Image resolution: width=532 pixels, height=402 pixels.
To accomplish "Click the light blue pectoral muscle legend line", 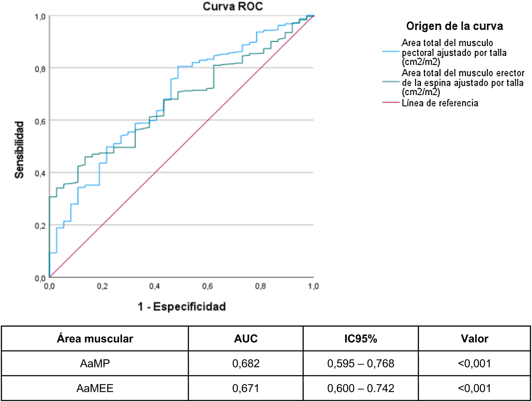I will [391, 52].
